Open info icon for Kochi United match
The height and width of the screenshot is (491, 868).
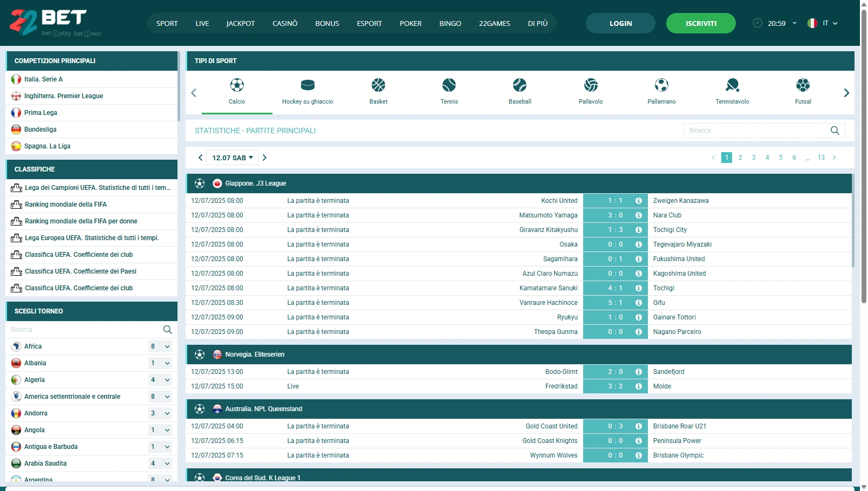tap(639, 201)
